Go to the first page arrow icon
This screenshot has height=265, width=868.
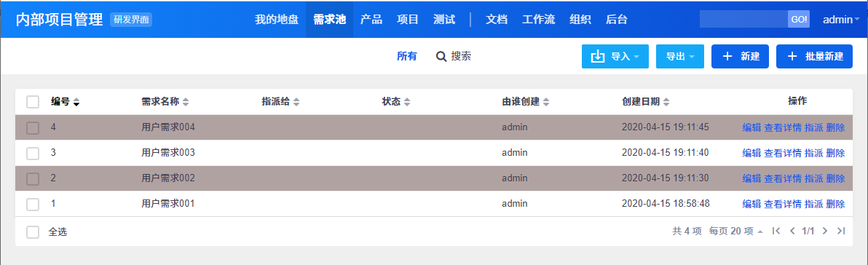point(776,231)
